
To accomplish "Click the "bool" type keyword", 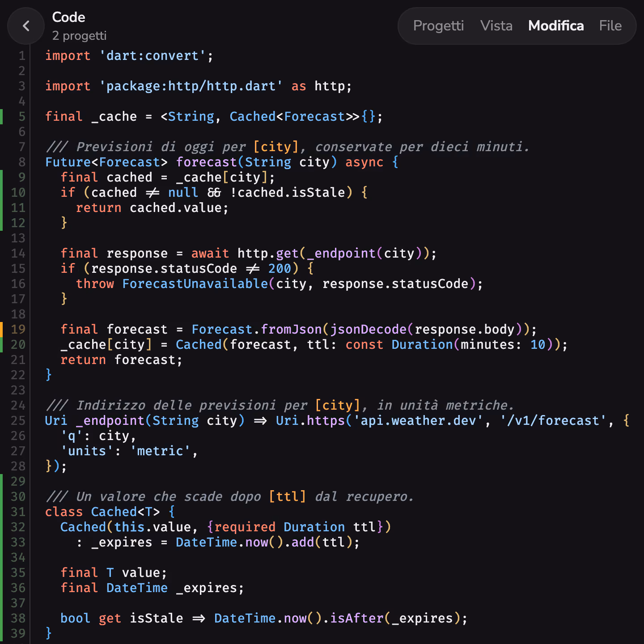I will pyautogui.click(x=75, y=619).
